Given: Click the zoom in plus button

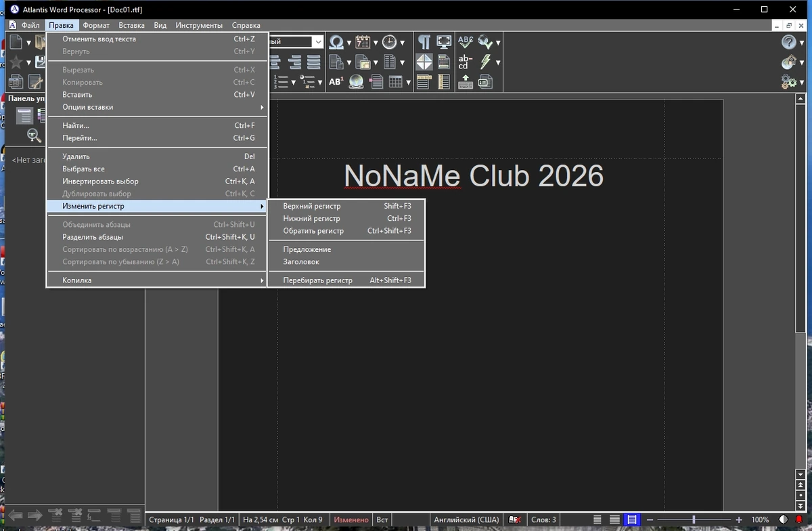Looking at the screenshot, I should coord(739,519).
